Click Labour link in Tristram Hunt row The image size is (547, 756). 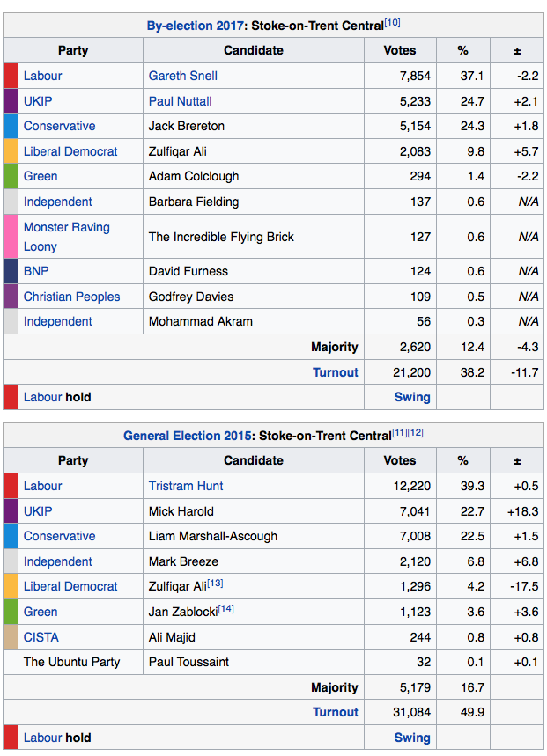(43, 486)
